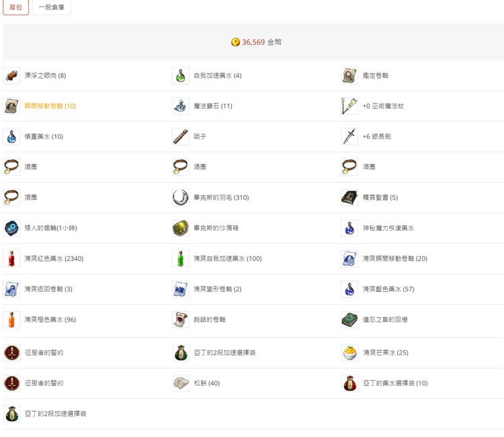Click the text 清爽瞬間移動卷軸 (20)
Image resolution: width=504 pixels, height=437 pixels.
395,259
